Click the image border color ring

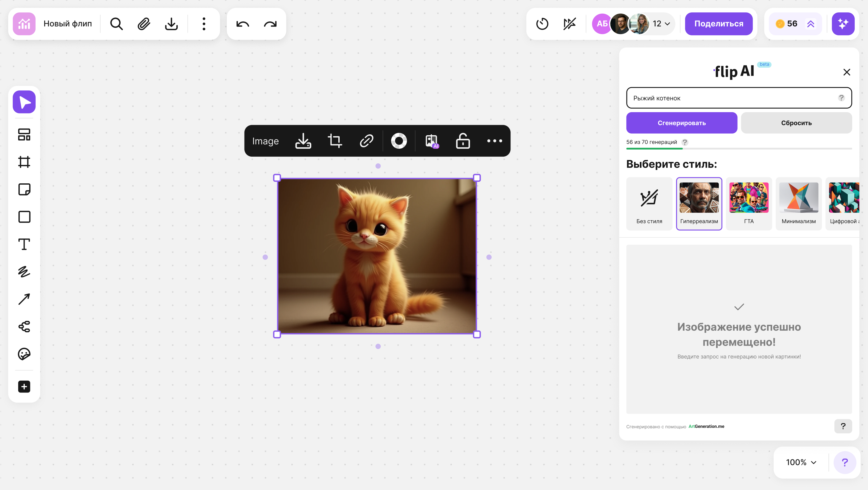click(399, 141)
